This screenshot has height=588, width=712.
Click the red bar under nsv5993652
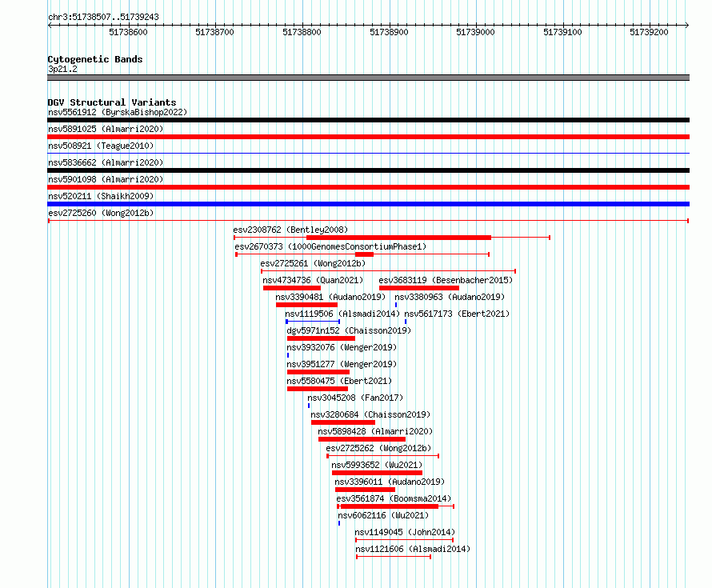click(378, 473)
